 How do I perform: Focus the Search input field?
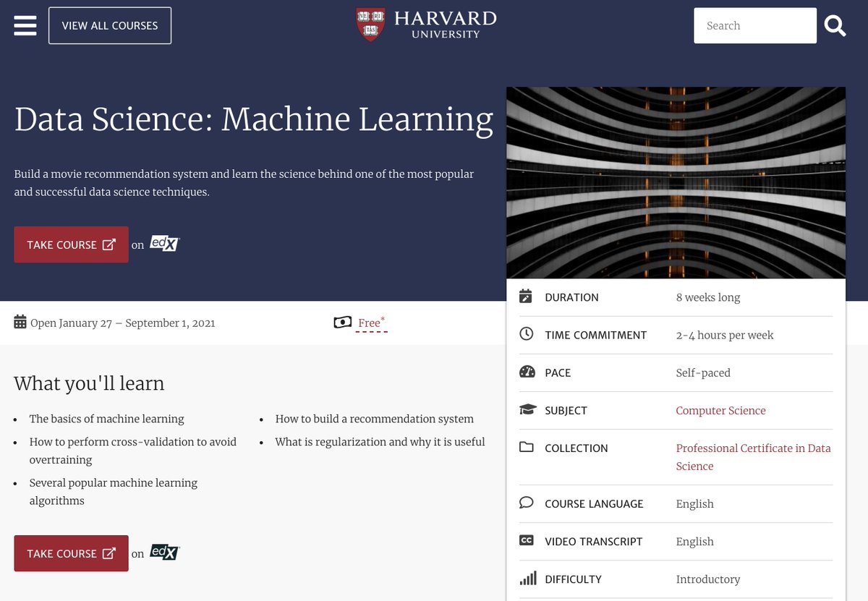point(755,25)
